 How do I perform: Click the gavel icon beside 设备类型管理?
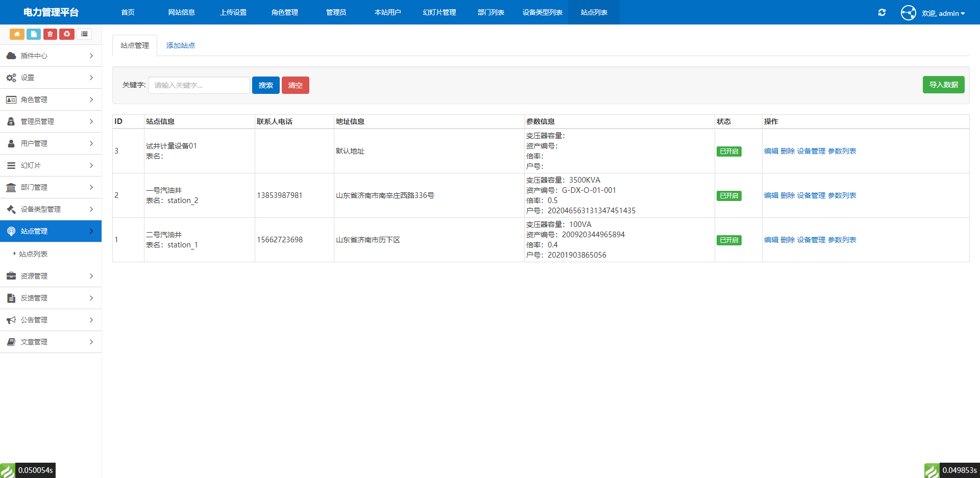pos(11,209)
